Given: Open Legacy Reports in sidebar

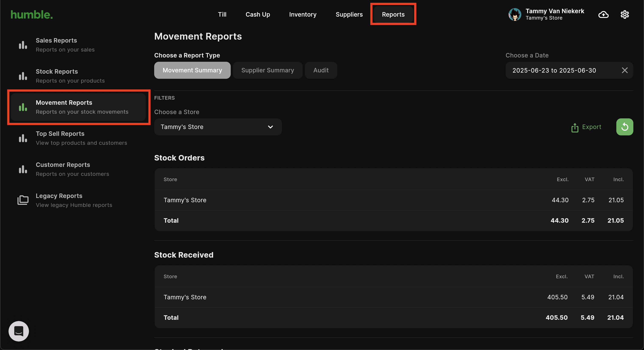Looking at the screenshot, I should [78, 200].
